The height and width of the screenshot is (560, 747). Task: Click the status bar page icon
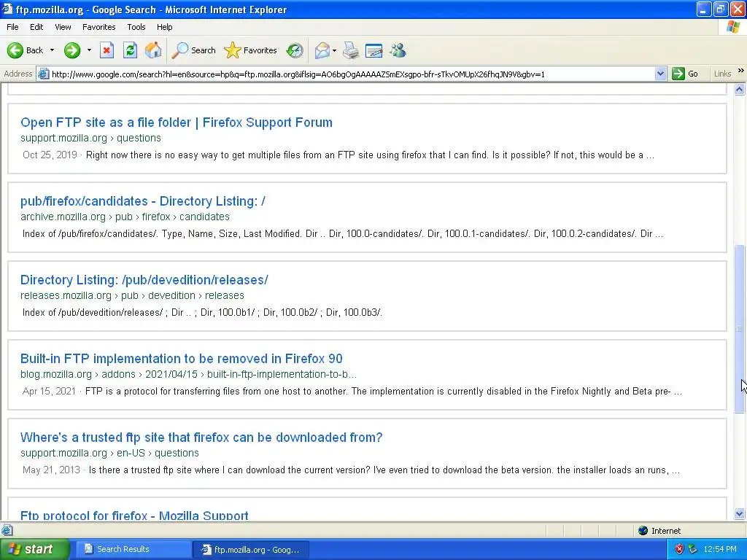click(7, 530)
